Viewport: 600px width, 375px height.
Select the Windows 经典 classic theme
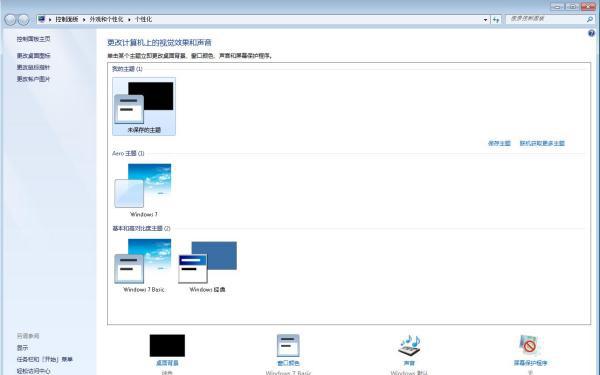207,266
